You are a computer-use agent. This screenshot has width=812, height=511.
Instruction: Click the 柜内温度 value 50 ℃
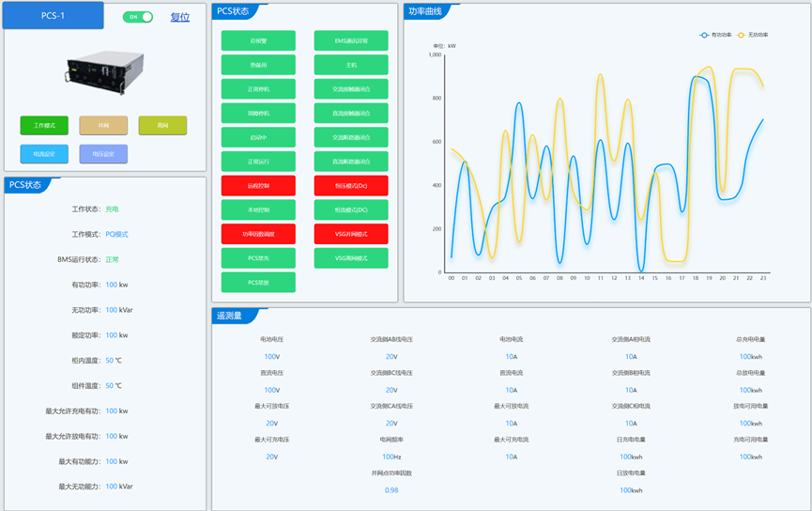tap(114, 361)
